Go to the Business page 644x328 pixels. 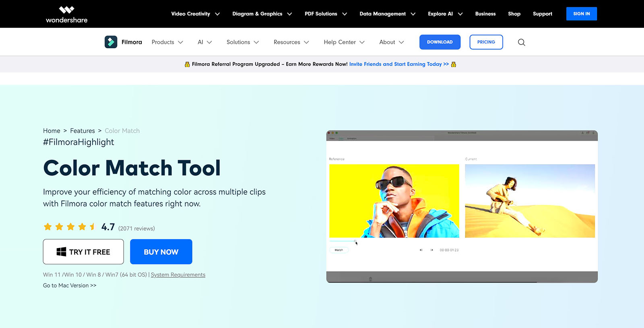click(x=485, y=14)
